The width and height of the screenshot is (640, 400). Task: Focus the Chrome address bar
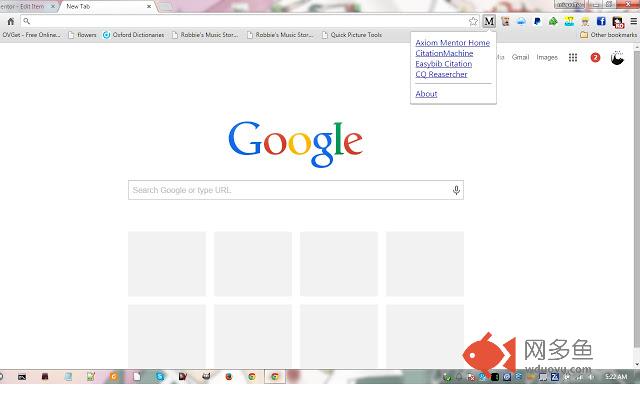[x=249, y=21]
